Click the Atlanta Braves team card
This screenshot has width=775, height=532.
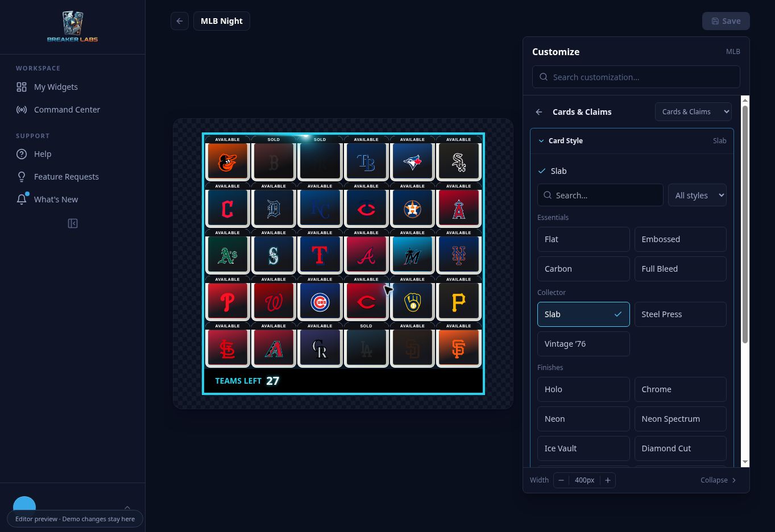click(x=366, y=251)
